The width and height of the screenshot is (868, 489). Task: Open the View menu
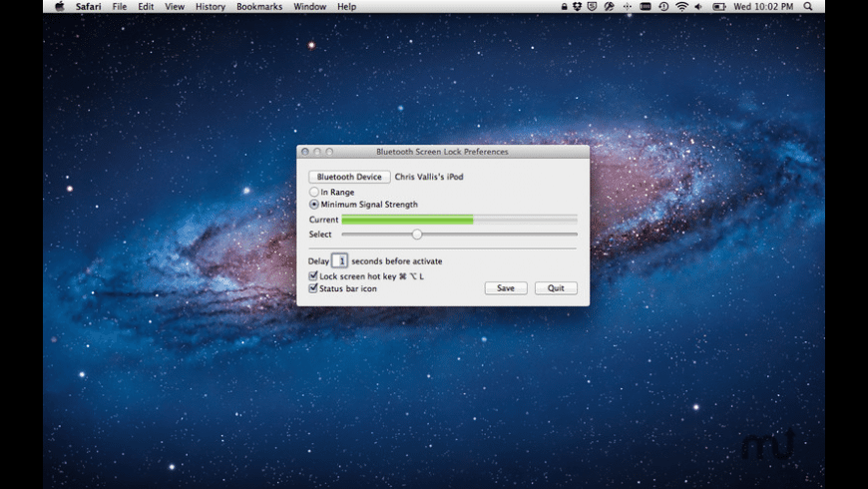click(x=175, y=7)
